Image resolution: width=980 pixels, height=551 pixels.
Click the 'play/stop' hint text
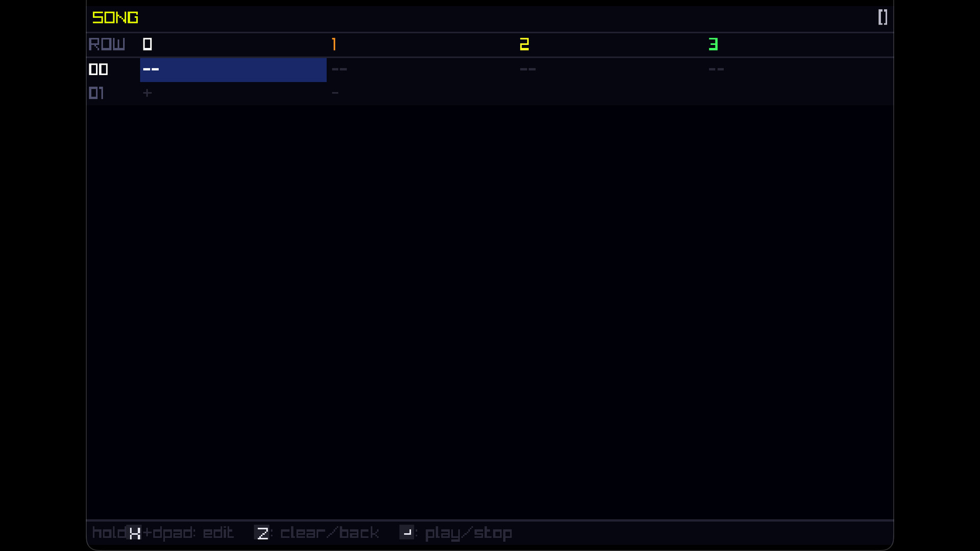click(469, 534)
